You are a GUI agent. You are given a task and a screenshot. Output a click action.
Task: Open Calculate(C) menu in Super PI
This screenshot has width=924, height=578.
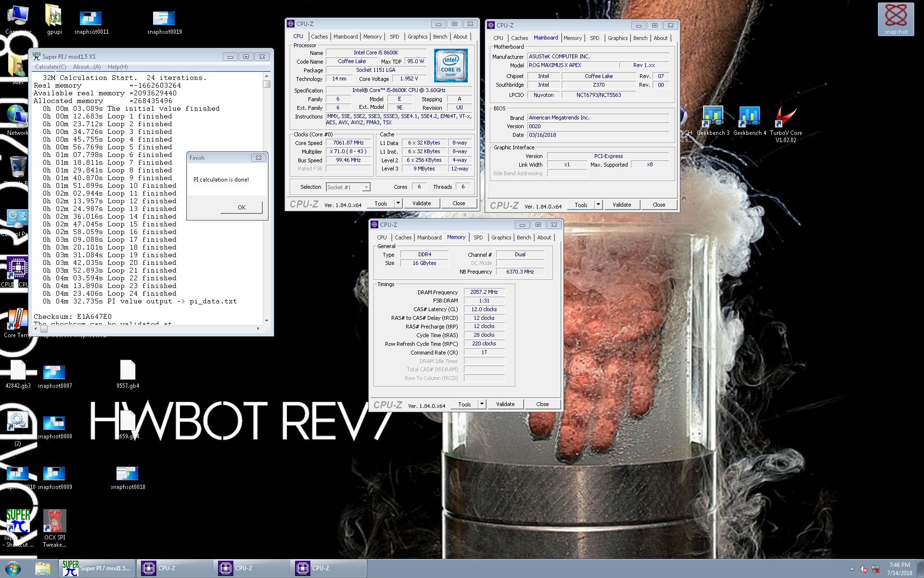(x=51, y=67)
